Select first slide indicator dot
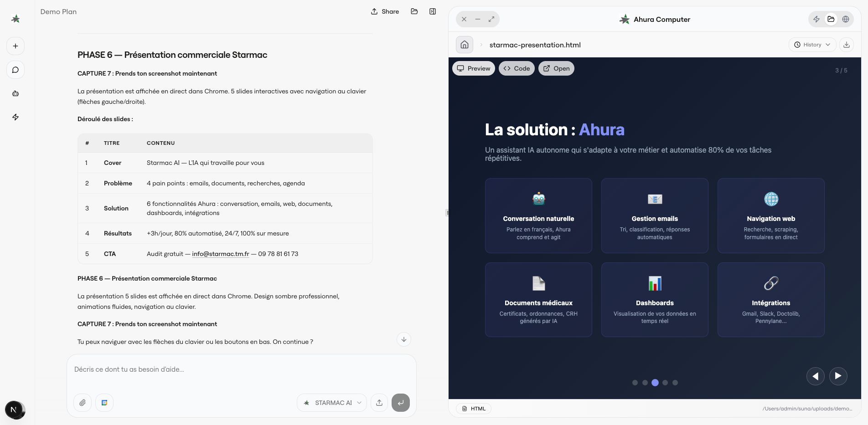This screenshot has height=425, width=868. tap(635, 383)
